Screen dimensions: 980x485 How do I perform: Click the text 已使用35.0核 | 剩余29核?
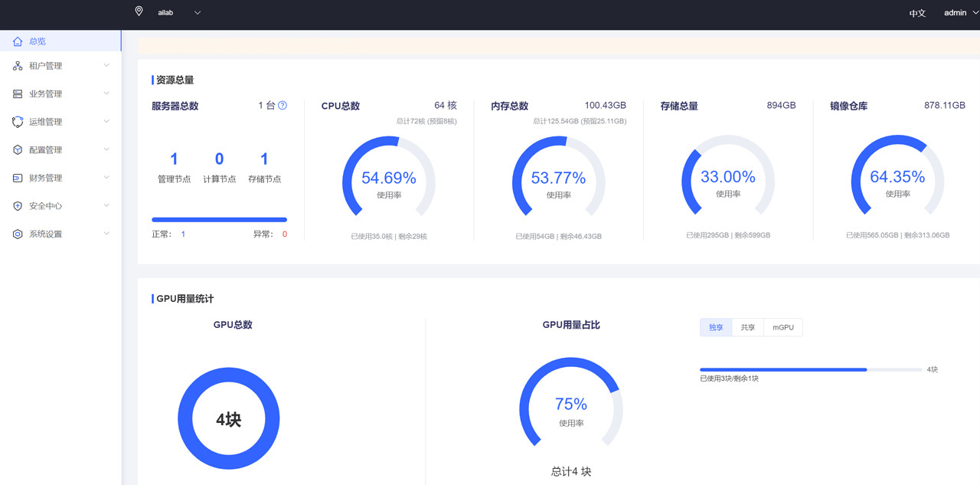(389, 237)
